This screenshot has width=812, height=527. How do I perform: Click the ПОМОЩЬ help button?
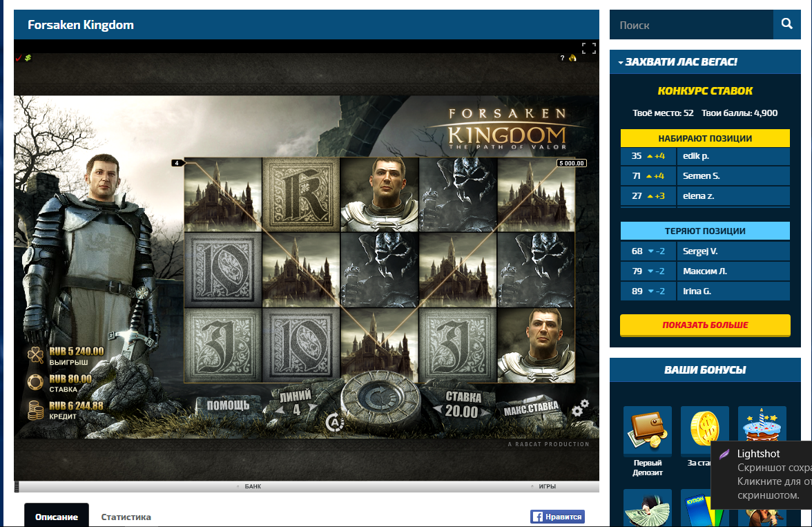pyautogui.click(x=228, y=405)
